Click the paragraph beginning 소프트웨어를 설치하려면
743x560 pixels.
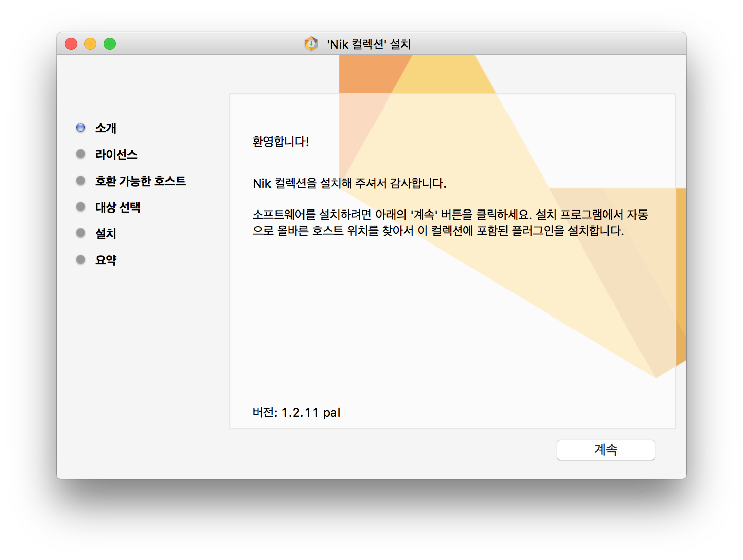coord(450,223)
